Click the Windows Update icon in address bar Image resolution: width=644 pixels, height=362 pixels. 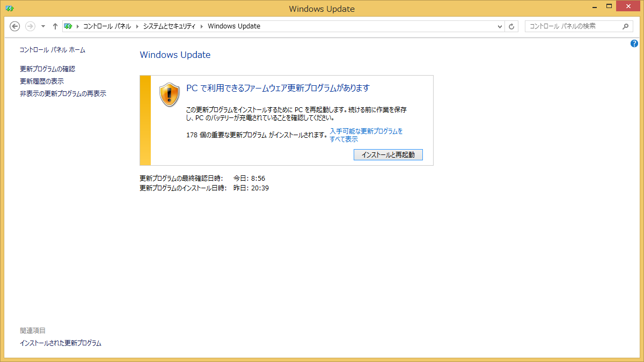(68, 26)
